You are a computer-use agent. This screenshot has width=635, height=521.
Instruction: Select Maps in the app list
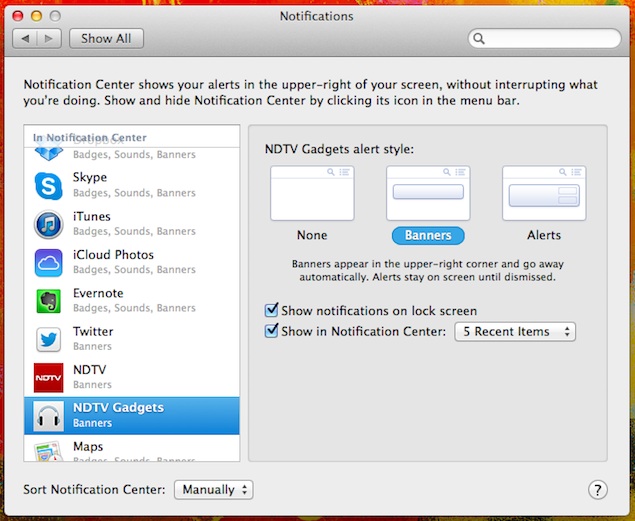click(x=132, y=448)
